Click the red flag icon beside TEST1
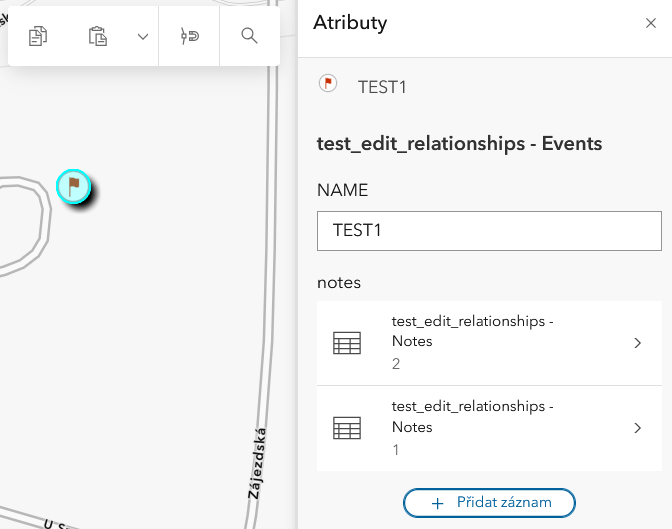Viewport: 672px width, 529px height. (x=327, y=84)
